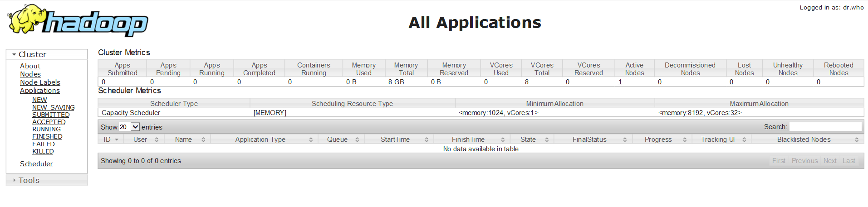Click the Active Nodes count link
The width and height of the screenshot is (868, 207).
(x=620, y=82)
